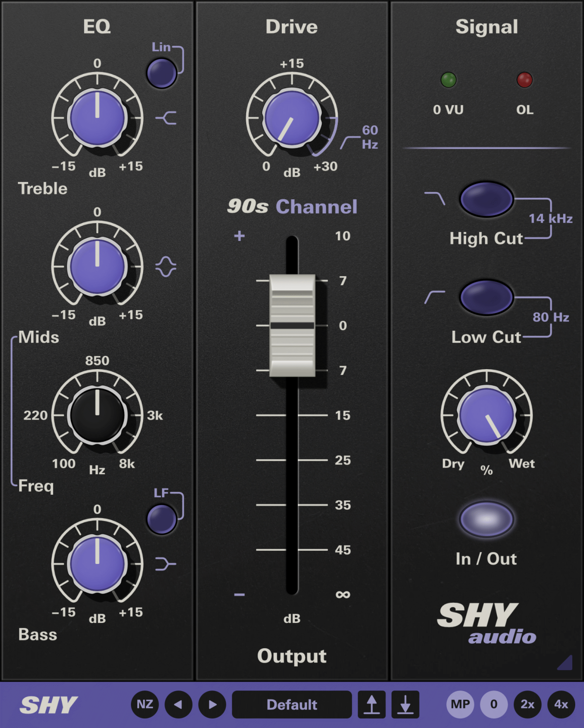The image size is (584, 728).
Task: Click the low shelf icon beside Bass
Action: (166, 564)
